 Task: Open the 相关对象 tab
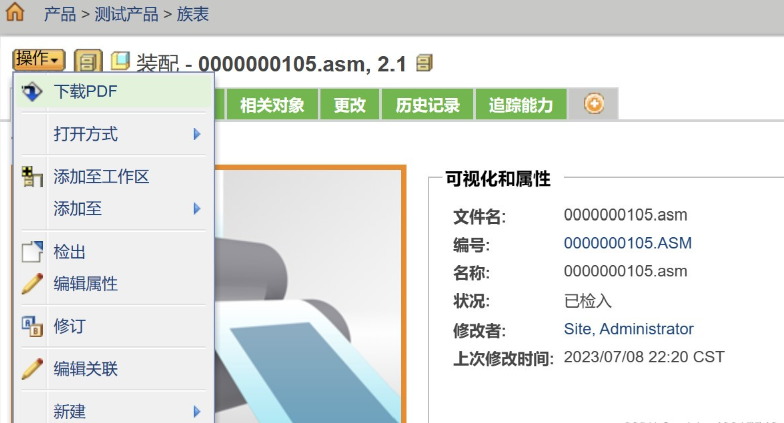[271, 105]
